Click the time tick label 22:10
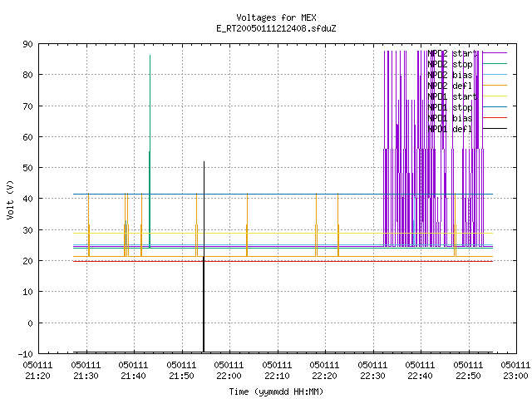The height and width of the screenshot is (399, 532). (277, 377)
